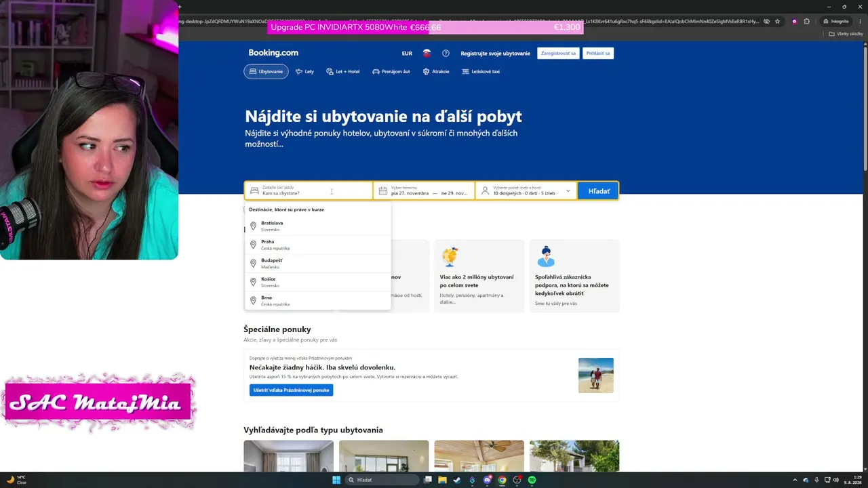Open the help question mark icon

(x=446, y=53)
